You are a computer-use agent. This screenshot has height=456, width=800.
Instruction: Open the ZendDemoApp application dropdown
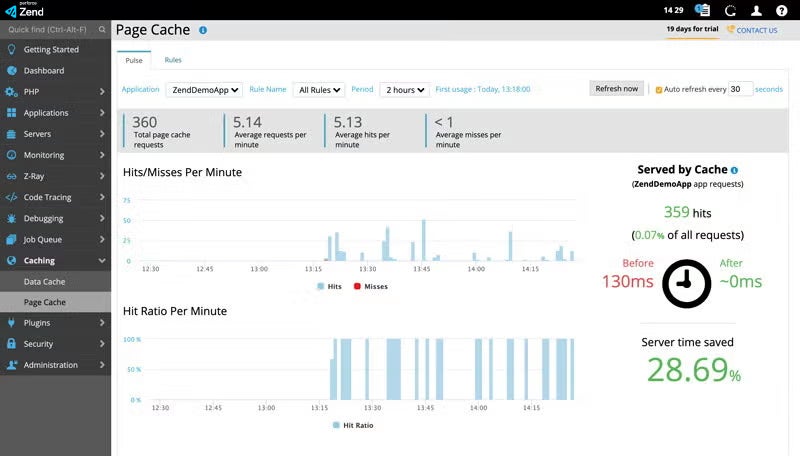point(204,89)
